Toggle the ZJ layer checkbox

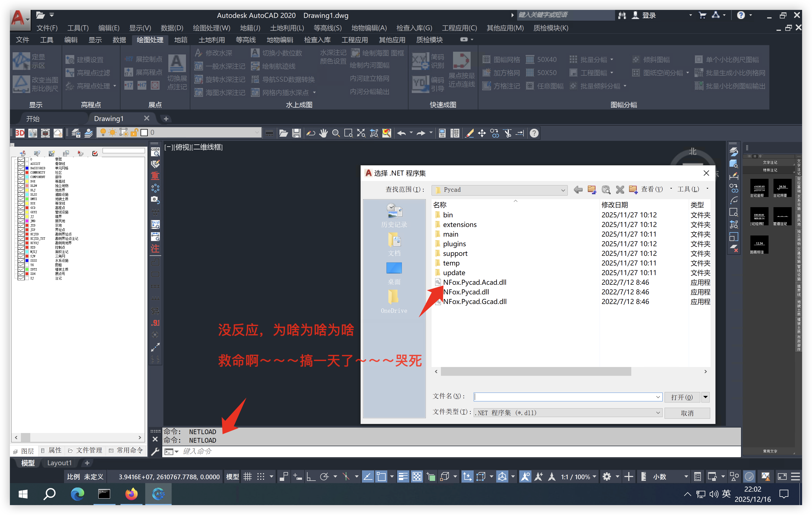tap(21, 278)
